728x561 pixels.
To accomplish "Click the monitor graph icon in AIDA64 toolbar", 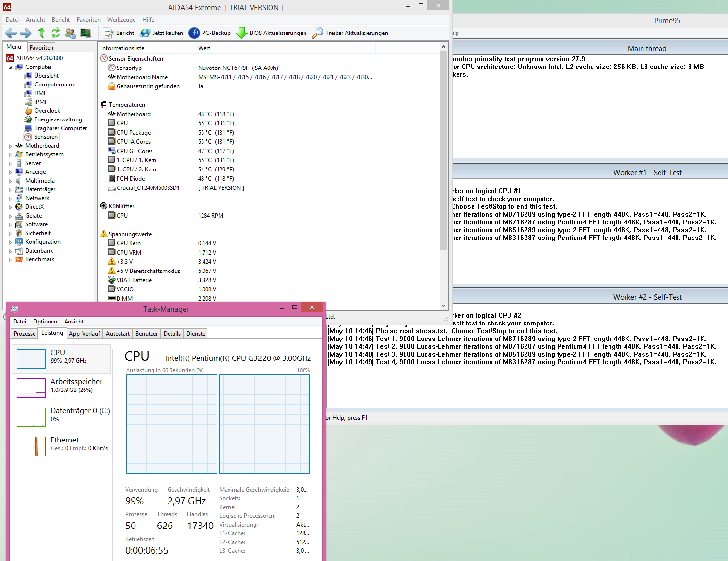I will [85, 33].
